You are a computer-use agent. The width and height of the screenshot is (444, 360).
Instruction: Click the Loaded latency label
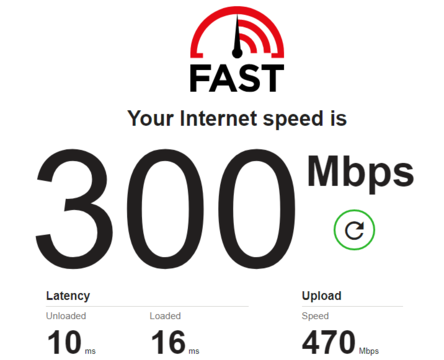[165, 316]
